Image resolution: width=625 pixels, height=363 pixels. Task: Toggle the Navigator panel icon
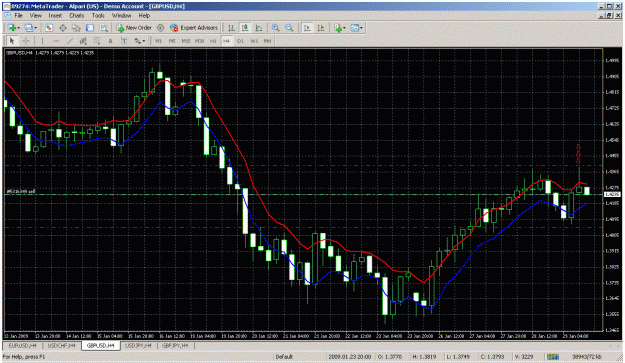tap(76, 27)
